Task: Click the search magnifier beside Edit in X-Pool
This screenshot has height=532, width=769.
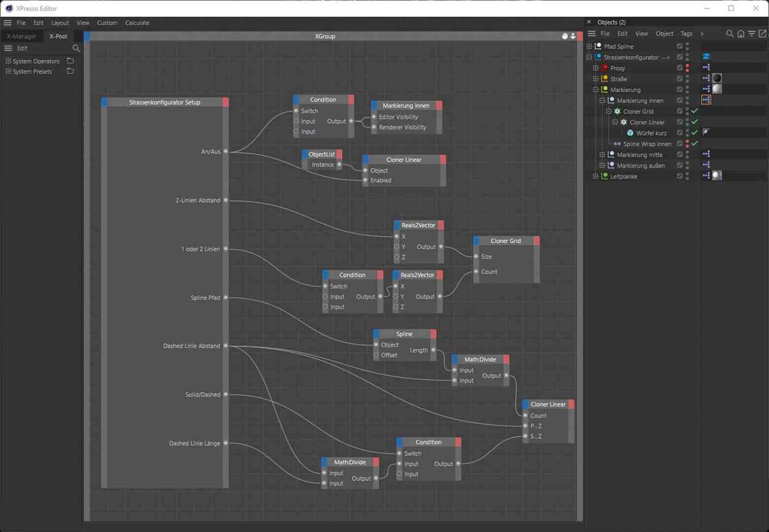Action: tap(76, 48)
